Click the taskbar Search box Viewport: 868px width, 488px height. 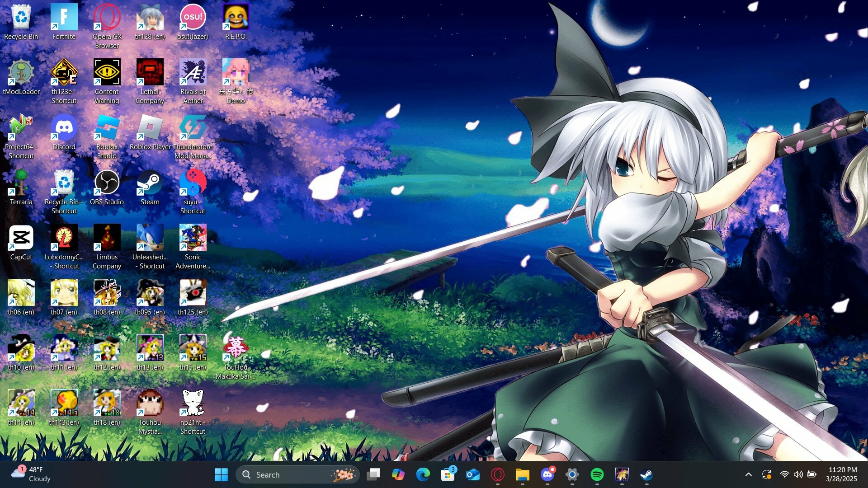point(297,474)
